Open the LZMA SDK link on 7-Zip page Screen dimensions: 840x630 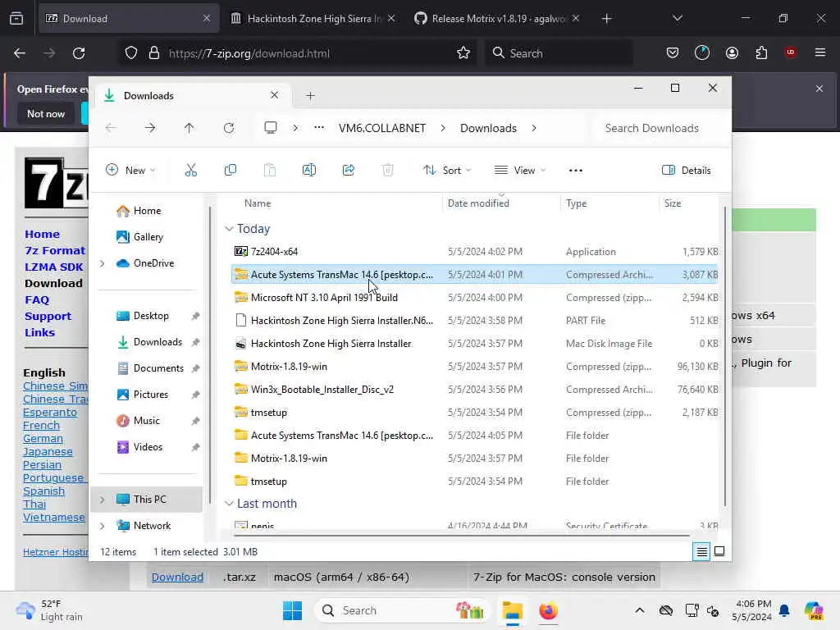(53, 267)
